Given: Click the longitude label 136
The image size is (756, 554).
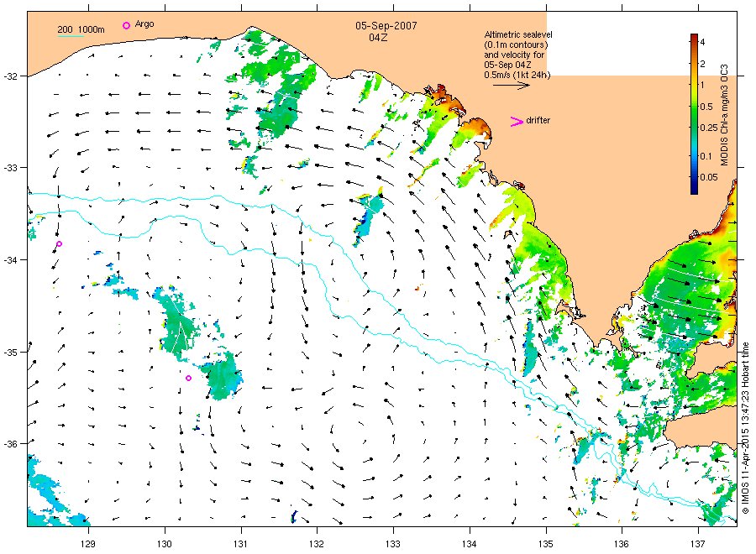Looking at the screenshot, I should [x=622, y=545].
